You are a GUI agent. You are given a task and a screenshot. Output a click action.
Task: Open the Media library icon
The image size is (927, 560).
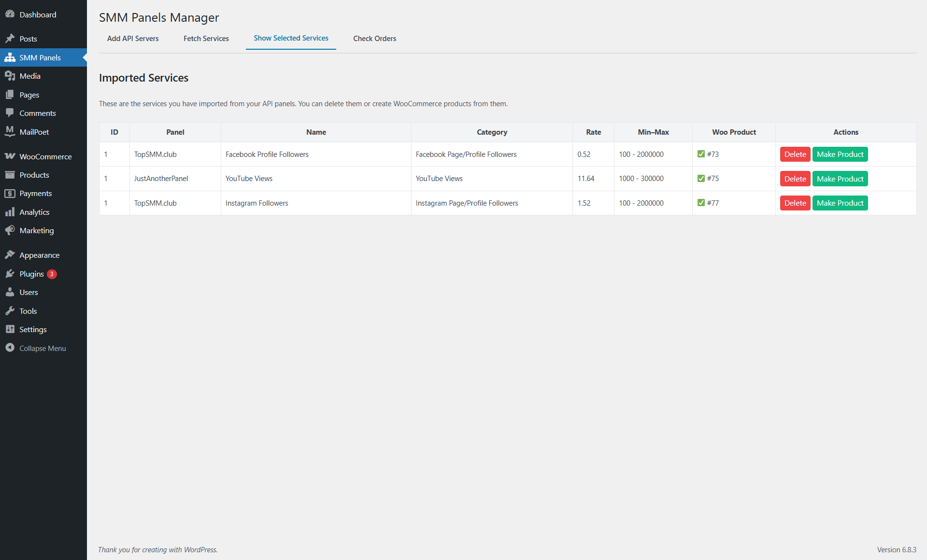pyautogui.click(x=10, y=76)
